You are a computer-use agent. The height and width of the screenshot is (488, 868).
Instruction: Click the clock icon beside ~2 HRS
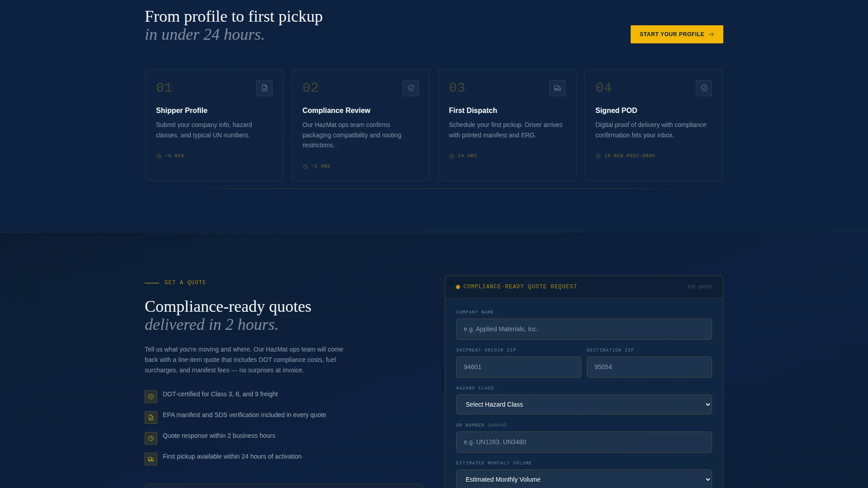click(x=305, y=167)
